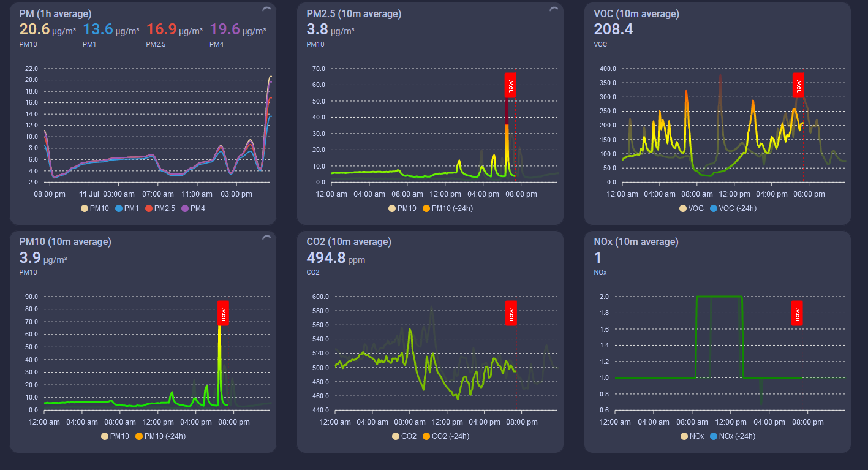Click the 208.4 VOC value

point(613,29)
